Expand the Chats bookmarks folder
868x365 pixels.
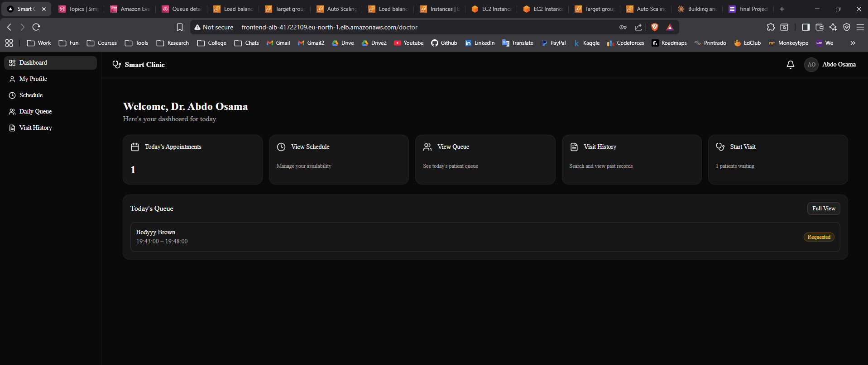pyautogui.click(x=247, y=43)
